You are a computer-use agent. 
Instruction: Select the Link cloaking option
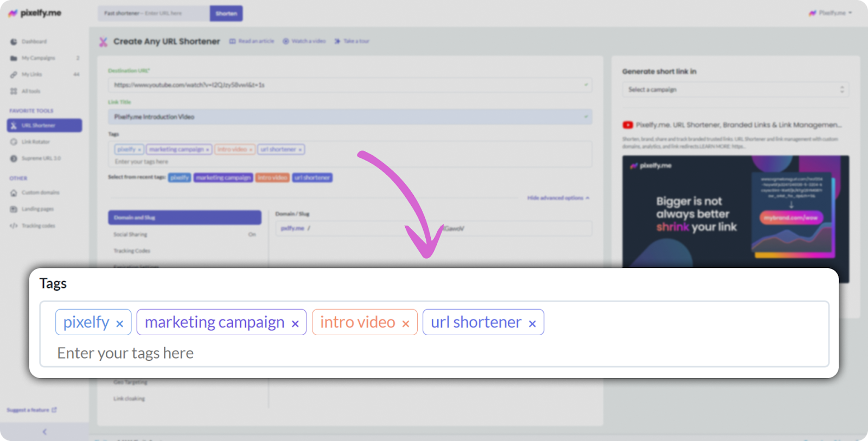[129, 399]
